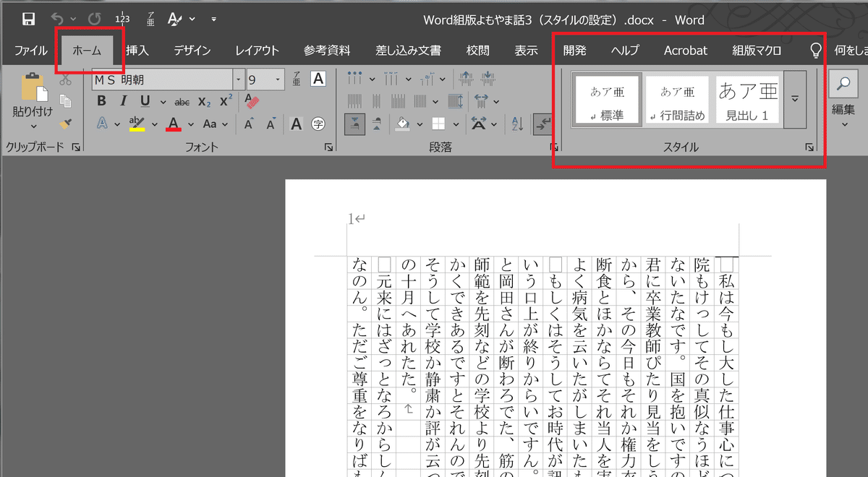Sort text A to Z
This screenshot has height=477, width=868.
[518, 124]
